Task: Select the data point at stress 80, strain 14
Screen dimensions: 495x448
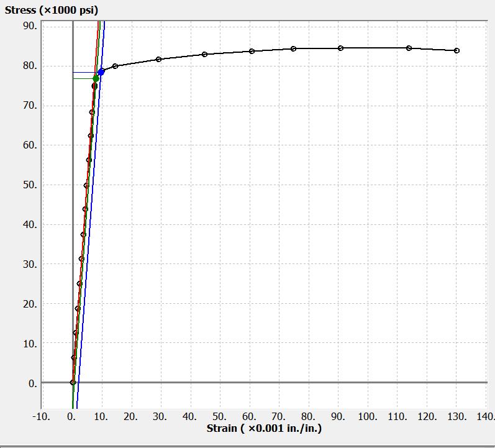Action: 116,66
